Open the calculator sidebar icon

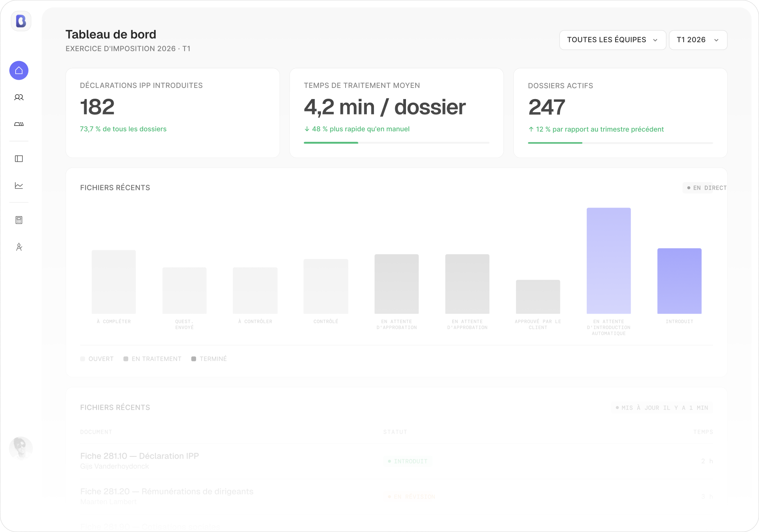(19, 220)
